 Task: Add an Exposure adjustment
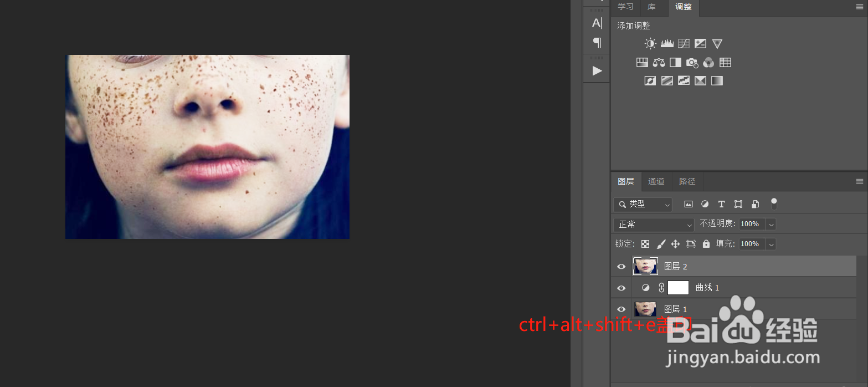pos(700,43)
